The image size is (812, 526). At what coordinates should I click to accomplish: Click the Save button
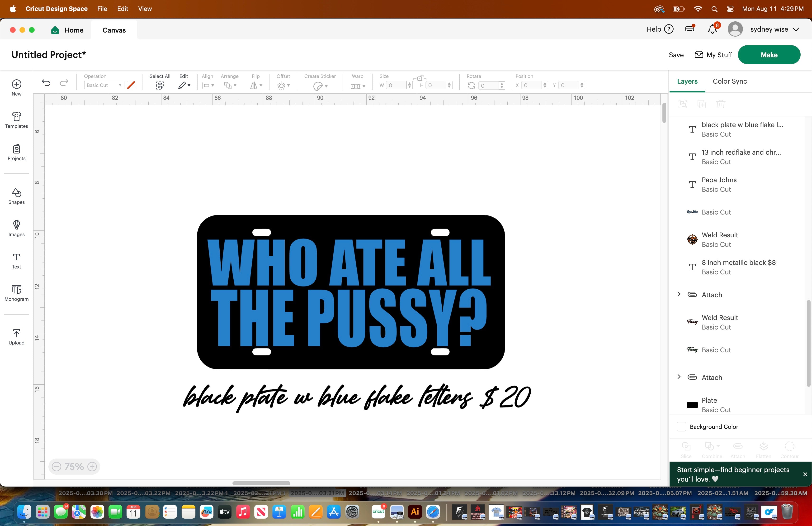[x=676, y=55]
